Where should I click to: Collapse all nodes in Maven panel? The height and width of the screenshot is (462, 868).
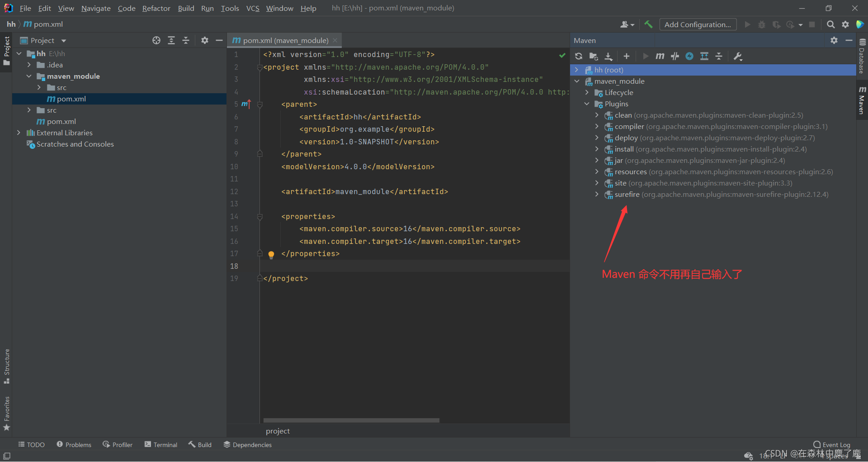(719, 56)
